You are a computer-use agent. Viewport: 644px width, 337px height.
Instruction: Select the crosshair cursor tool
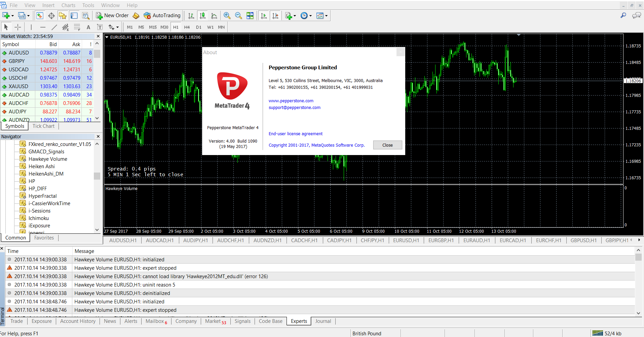pyautogui.click(x=18, y=27)
